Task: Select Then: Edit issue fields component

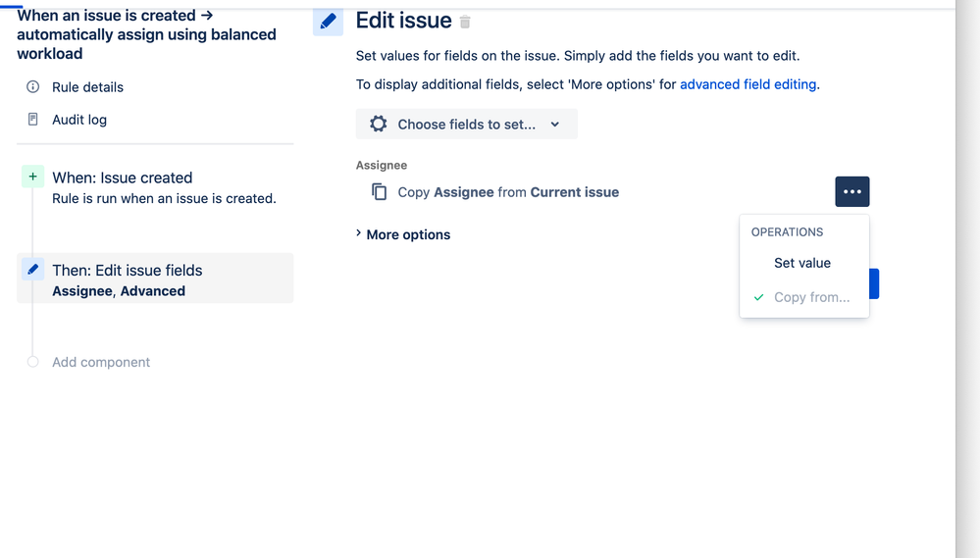Action: 155,279
